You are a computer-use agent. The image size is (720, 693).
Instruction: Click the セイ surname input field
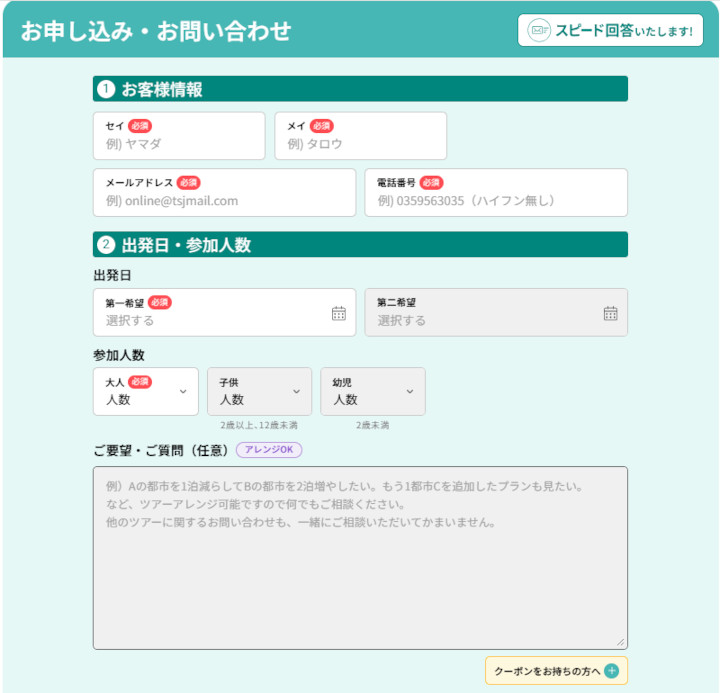[179, 136]
